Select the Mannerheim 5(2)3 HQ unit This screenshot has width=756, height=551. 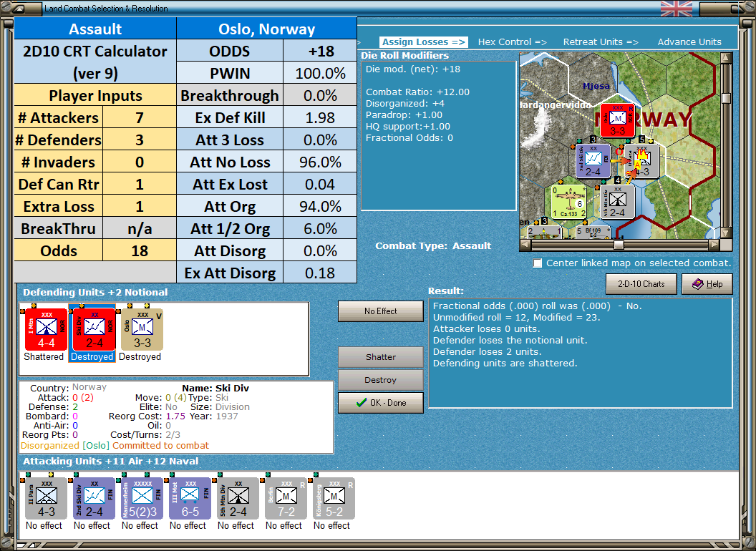point(142,499)
